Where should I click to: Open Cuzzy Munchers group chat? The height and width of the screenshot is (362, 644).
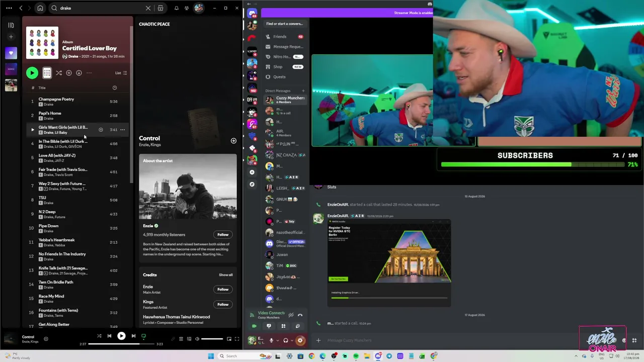coord(285,100)
